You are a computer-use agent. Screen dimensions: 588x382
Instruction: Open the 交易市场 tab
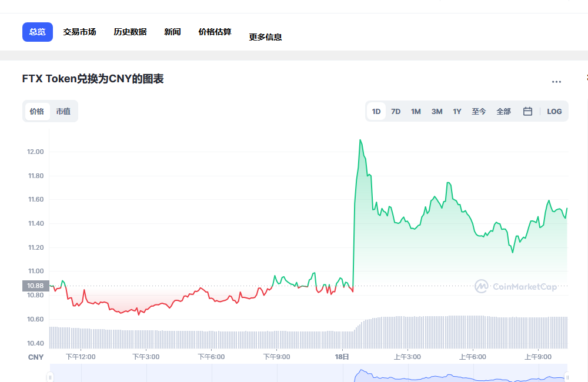tap(79, 32)
